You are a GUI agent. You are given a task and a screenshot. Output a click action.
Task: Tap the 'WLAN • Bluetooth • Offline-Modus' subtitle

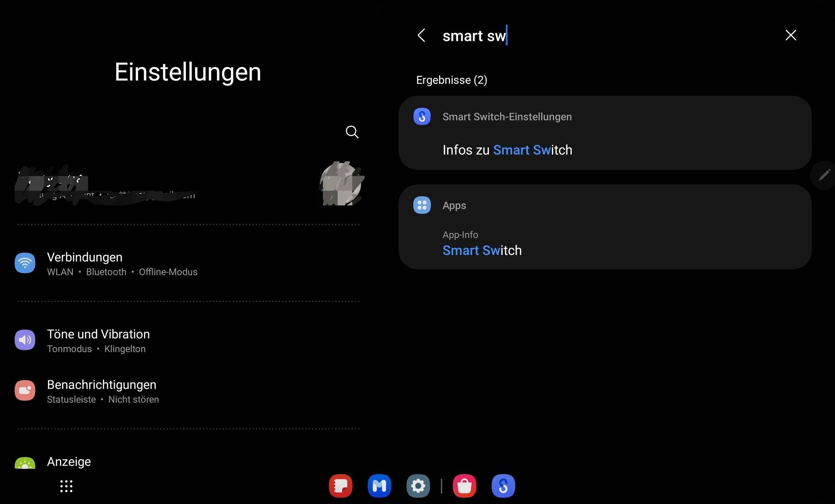click(x=122, y=272)
